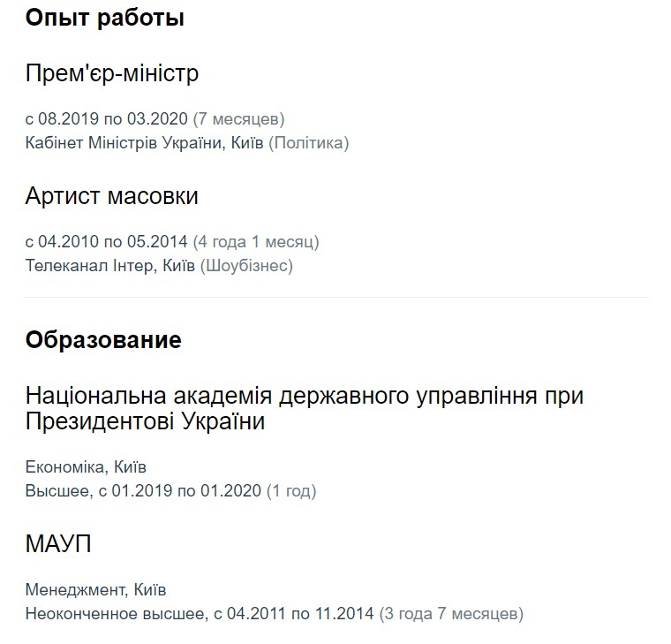
Task: Click the "(Шоубізнес)" industry label
Action: pos(246,265)
